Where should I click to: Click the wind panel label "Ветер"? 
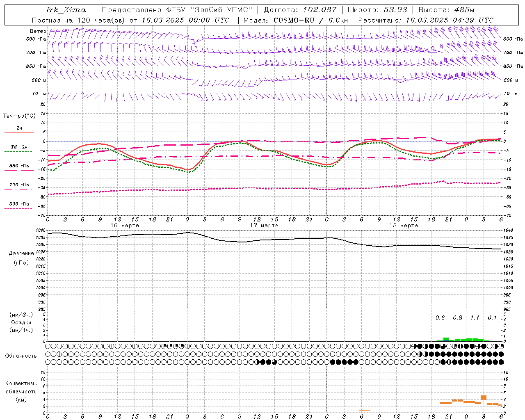point(38,31)
